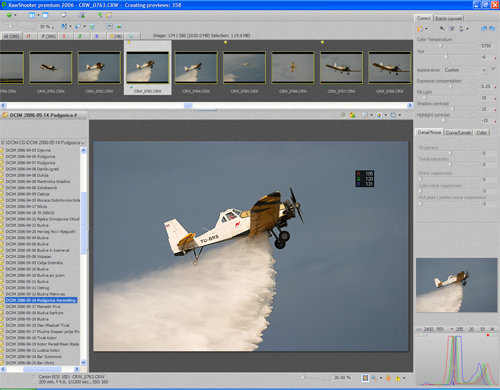This screenshot has height=390, width=500.
Task: Click the rotate image icon in thumbnail toolbar
Action: click(x=110, y=26)
